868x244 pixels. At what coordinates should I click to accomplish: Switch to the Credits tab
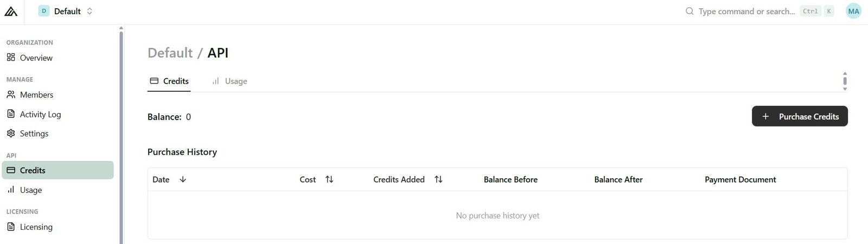coord(169,81)
